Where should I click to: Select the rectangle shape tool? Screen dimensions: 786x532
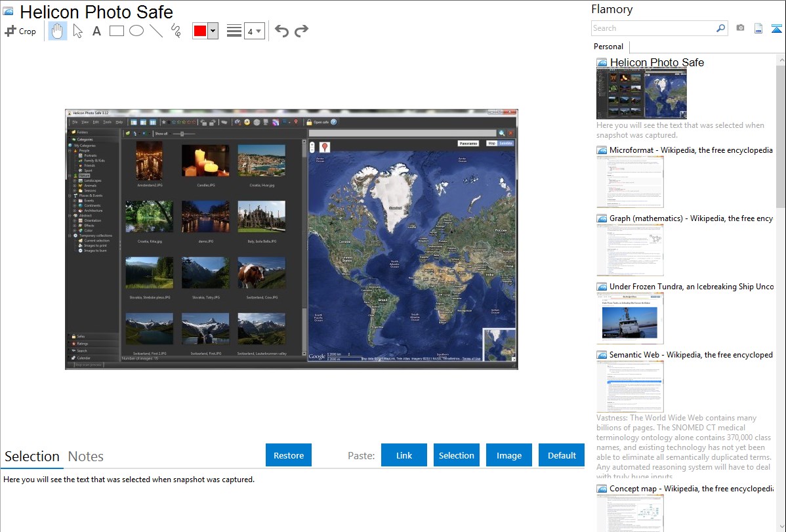coord(117,31)
